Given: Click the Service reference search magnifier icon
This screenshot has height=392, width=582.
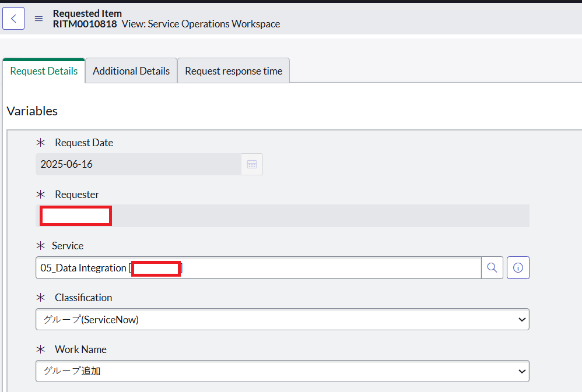Looking at the screenshot, I should coord(492,267).
